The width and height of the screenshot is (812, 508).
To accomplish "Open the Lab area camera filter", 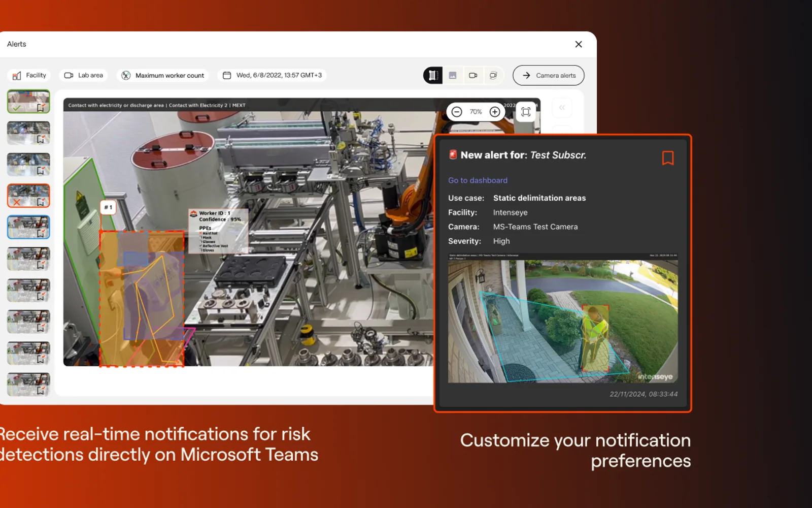I will coord(84,75).
